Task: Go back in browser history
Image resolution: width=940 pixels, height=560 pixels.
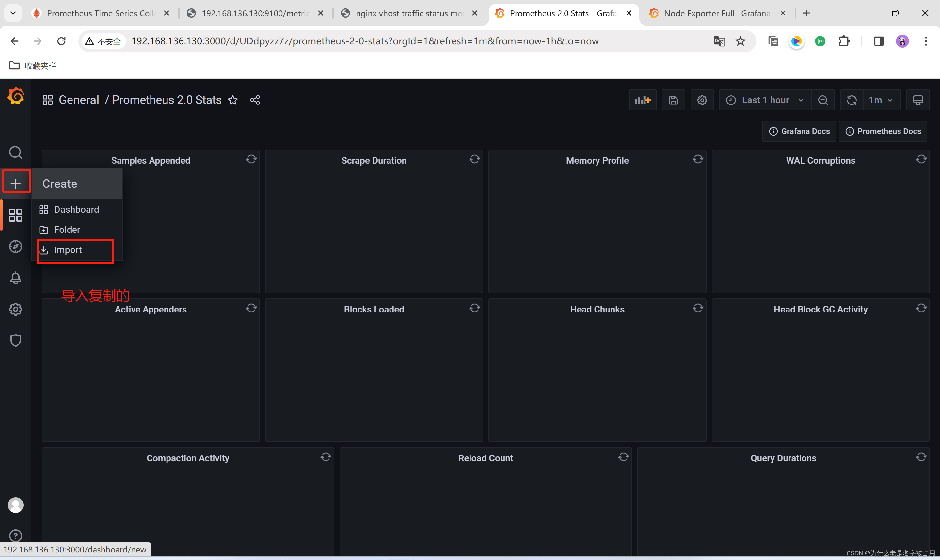Action: (x=14, y=41)
